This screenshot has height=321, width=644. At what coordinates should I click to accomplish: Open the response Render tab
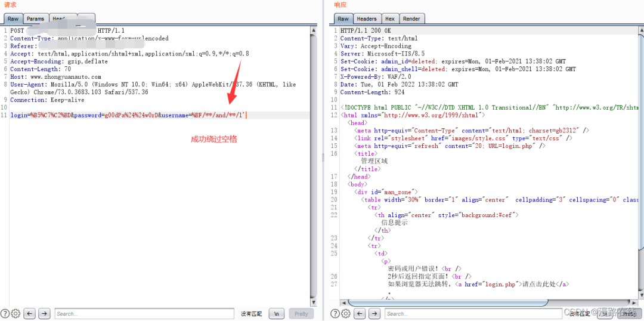(411, 19)
